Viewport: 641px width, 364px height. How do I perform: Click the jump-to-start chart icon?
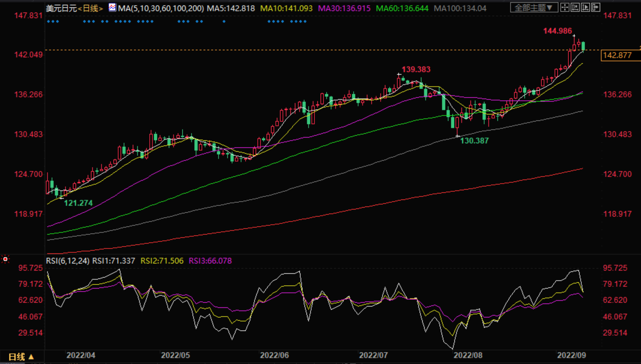click(575, 7)
